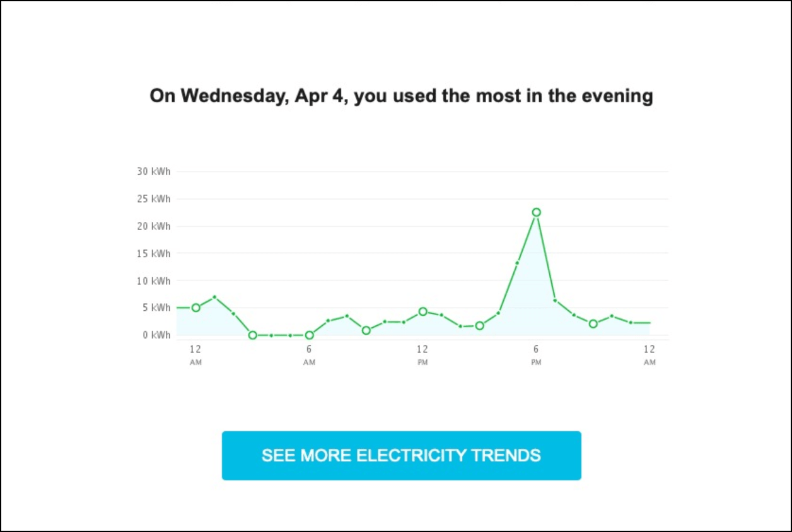Select the circled data point at noon
The height and width of the screenshot is (532, 792).
[422, 311]
